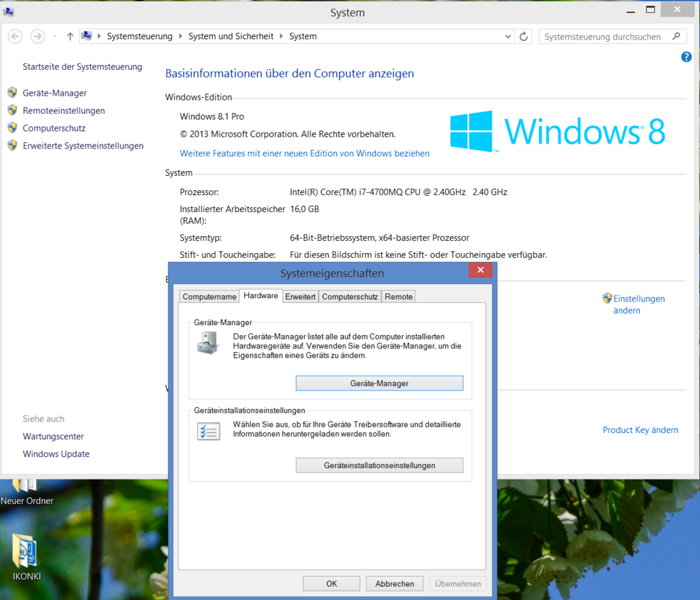Click Geräte-Manager button in dialog
700x600 pixels.
click(x=379, y=383)
